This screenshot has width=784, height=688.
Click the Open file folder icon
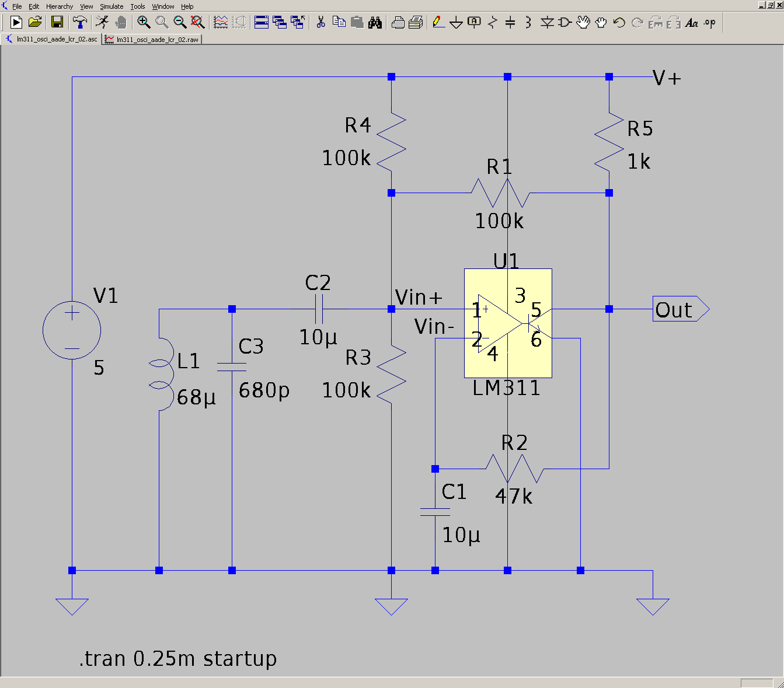click(35, 22)
